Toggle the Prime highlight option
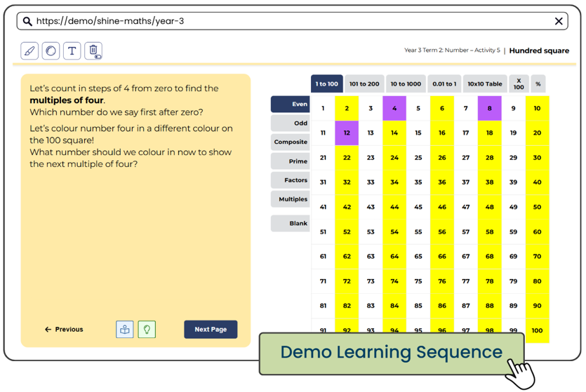The image size is (586, 392). pos(291,161)
